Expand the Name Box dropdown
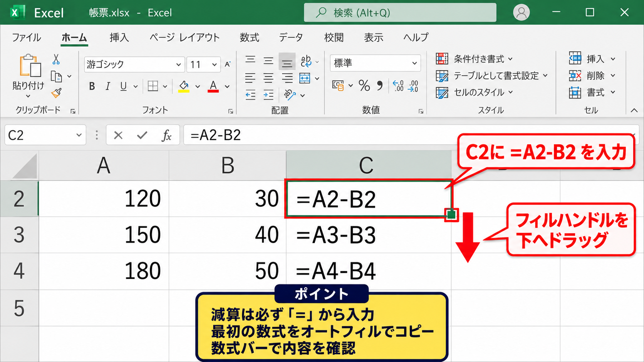Screen dimensions: 644x362 79,135
